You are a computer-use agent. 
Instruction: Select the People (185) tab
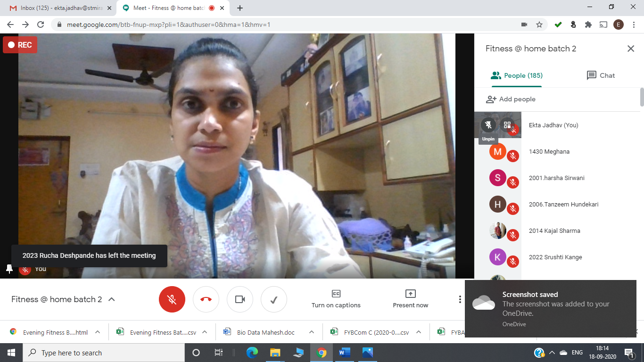tap(516, 75)
